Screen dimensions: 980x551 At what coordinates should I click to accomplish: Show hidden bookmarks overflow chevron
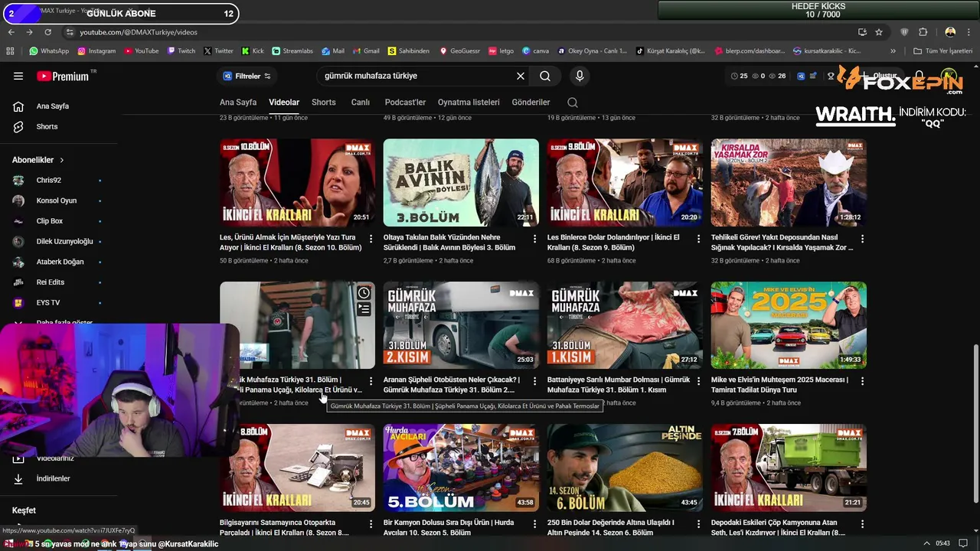click(x=893, y=51)
